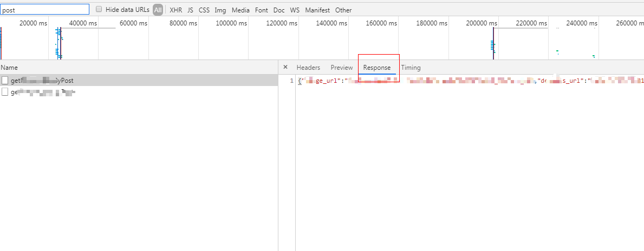Click the 40000 ms timeline marker
The width and height of the screenshot is (644, 251).
tap(83, 23)
